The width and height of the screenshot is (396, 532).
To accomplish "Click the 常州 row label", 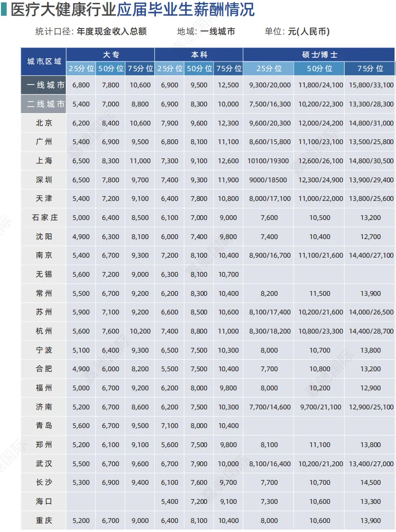I will (x=44, y=293).
